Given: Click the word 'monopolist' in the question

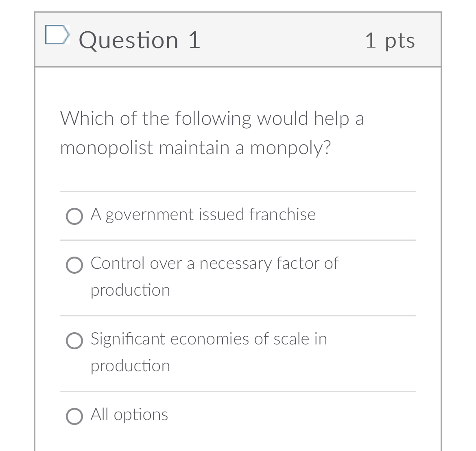Looking at the screenshot, I should pos(107,148).
